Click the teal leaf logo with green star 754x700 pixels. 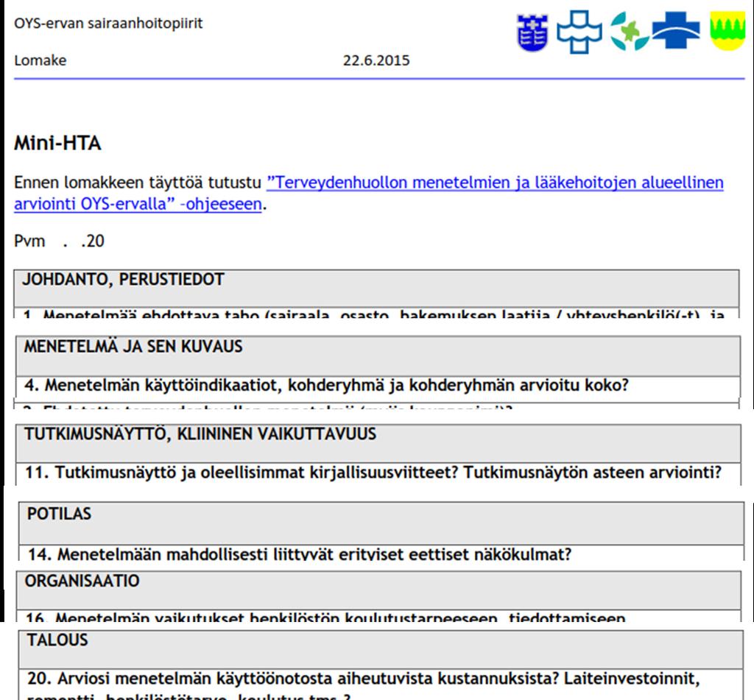pyautogui.click(x=630, y=31)
